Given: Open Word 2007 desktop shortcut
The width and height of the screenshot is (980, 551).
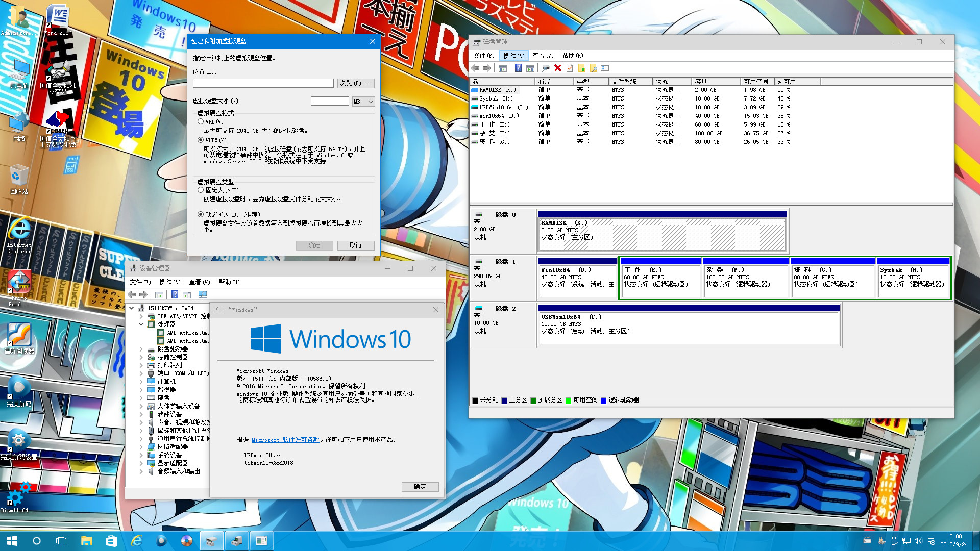Looking at the screenshot, I should tap(58, 20).
